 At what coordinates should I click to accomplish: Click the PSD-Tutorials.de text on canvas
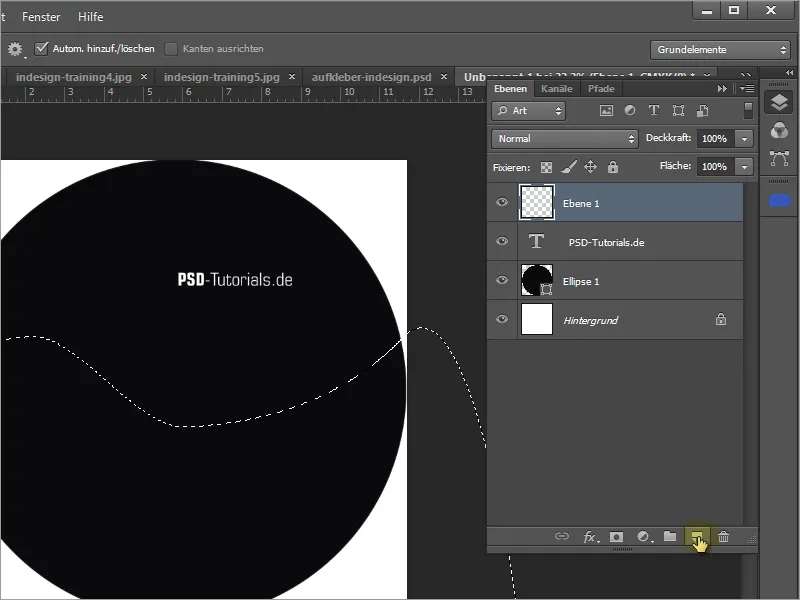pyautogui.click(x=235, y=280)
